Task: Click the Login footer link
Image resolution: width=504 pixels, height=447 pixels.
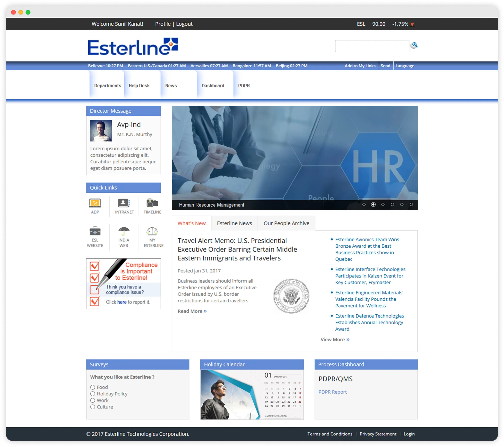Action: point(409,434)
